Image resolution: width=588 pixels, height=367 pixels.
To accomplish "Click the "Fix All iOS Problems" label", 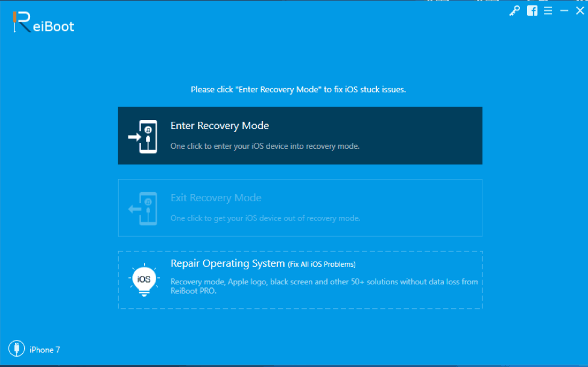I will coord(322,265).
